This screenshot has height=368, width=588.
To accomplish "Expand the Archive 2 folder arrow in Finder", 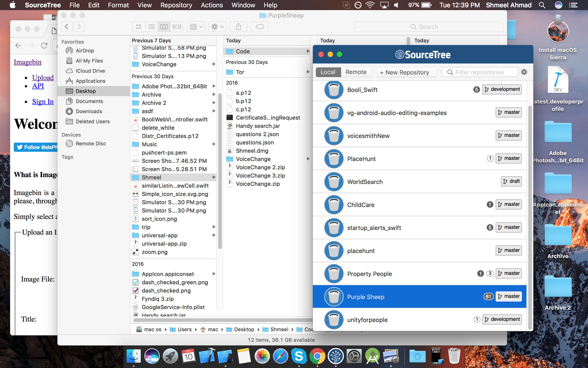I will [214, 103].
